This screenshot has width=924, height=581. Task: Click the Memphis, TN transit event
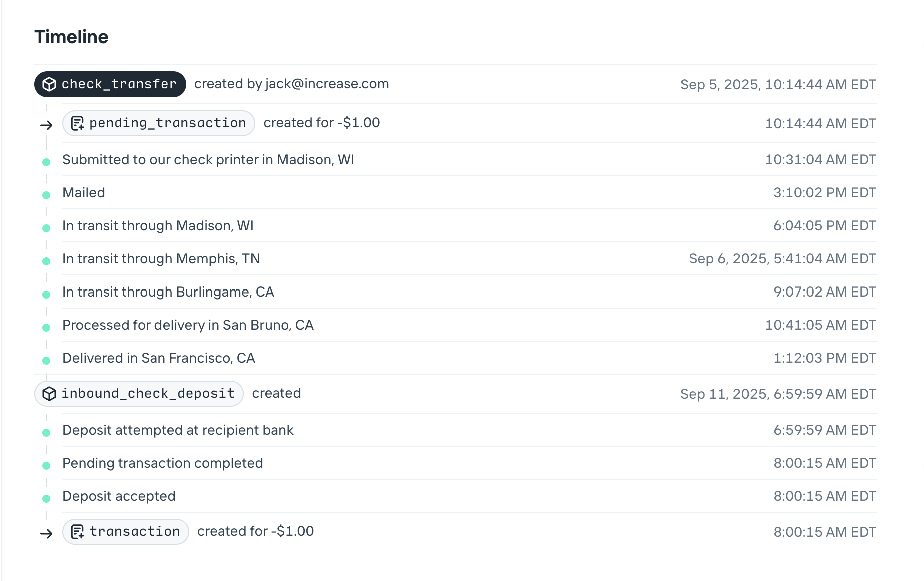point(161,259)
